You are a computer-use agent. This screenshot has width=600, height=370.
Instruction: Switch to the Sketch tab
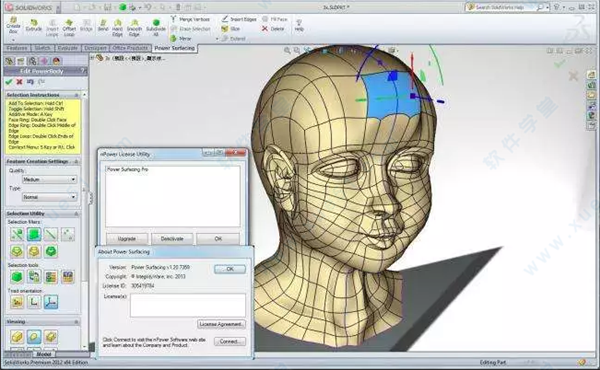coord(42,48)
